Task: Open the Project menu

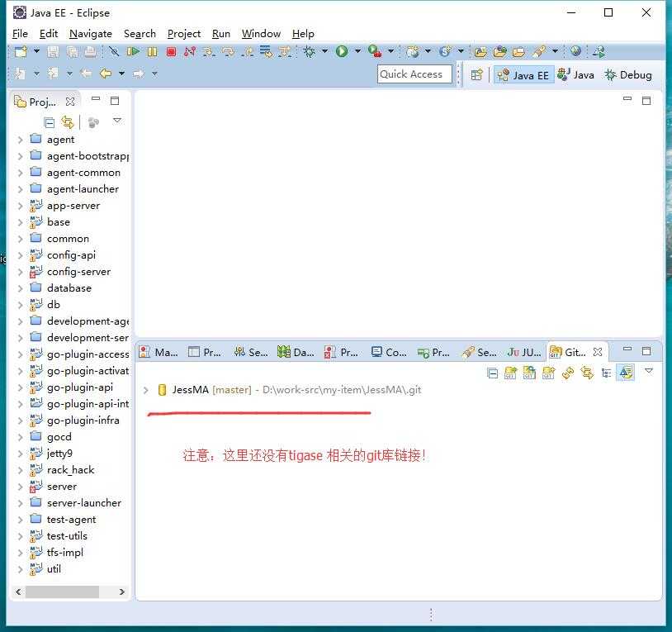Action: click(184, 33)
